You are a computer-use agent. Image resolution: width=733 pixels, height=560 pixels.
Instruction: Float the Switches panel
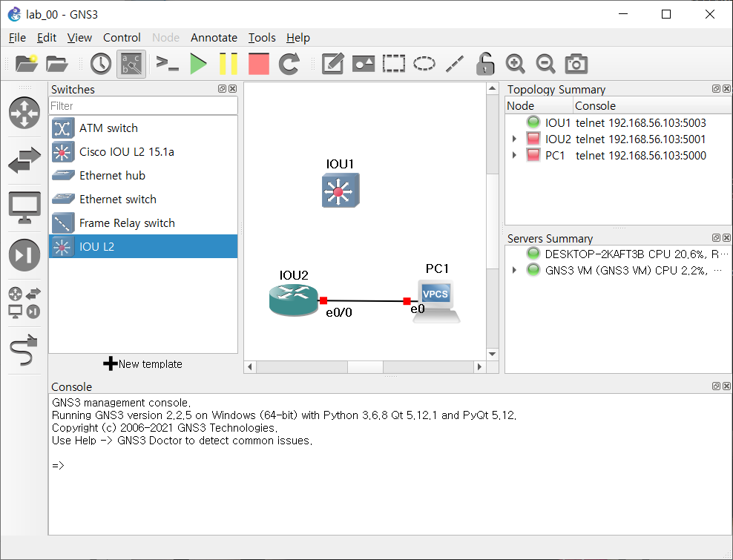tap(222, 89)
